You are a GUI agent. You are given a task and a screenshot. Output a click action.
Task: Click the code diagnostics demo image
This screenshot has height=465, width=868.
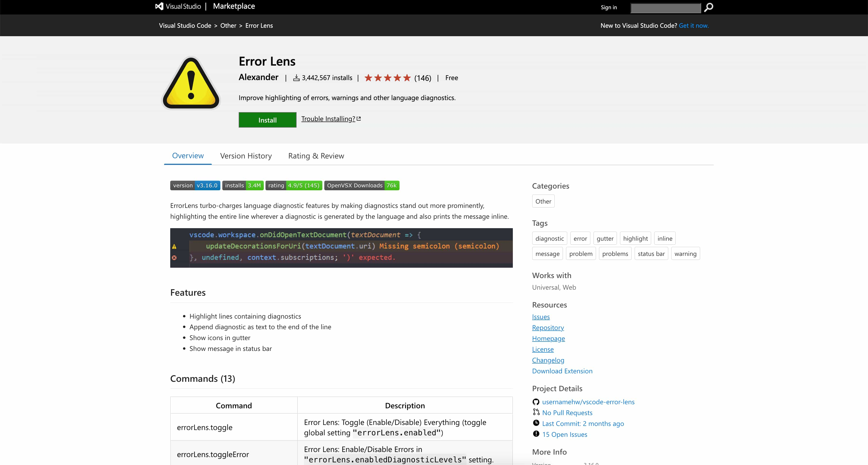(x=341, y=248)
